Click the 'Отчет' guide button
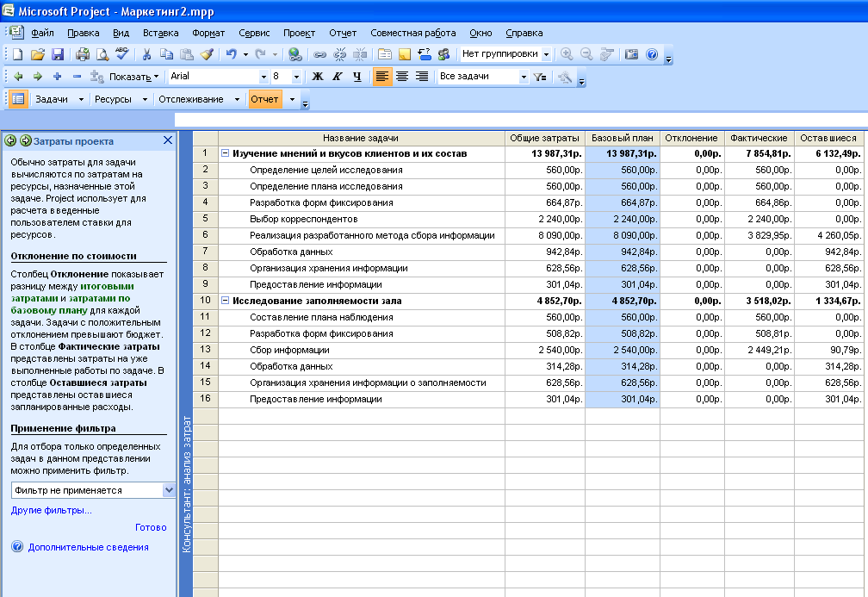 pyautogui.click(x=264, y=99)
